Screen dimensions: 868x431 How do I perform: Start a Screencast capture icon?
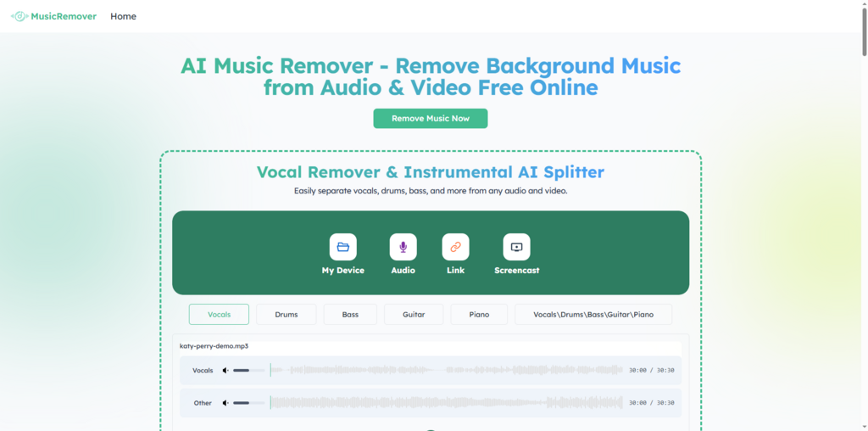tap(516, 247)
